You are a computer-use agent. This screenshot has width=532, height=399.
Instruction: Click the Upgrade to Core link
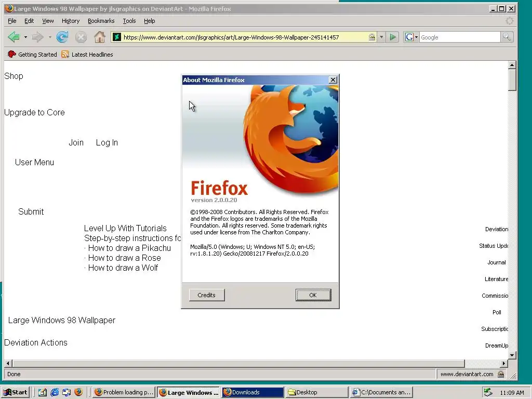point(34,112)
